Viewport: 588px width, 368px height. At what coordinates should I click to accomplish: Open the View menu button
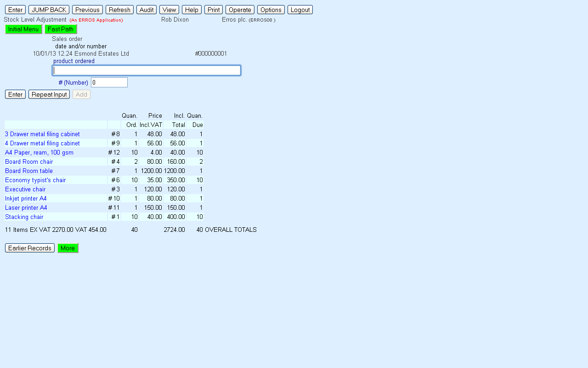pyautogui.click(x=169, y=10)
